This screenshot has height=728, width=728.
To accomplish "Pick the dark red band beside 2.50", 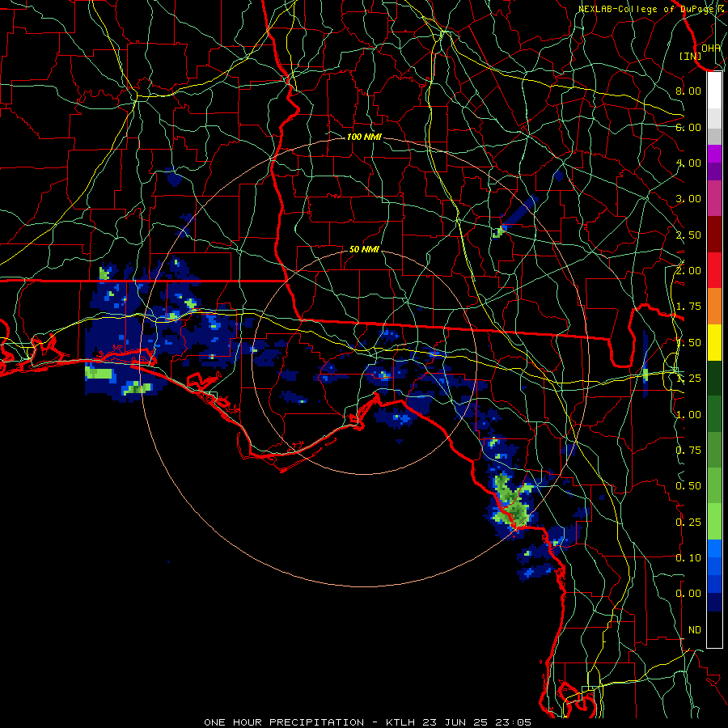I will (x=714, y=235).
